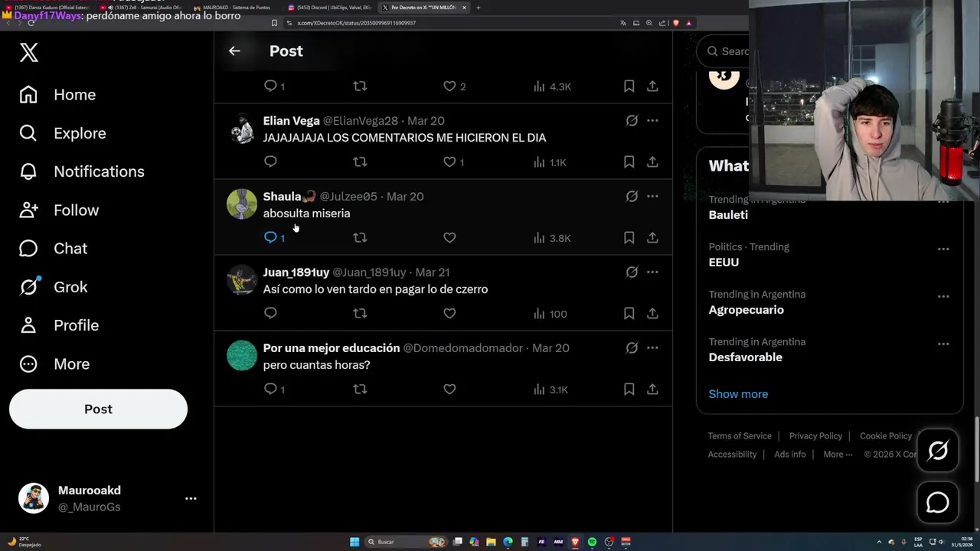The height and width of the screenshot is (551, 980).
Task: Go back using the Post arrow
Action: tap(234, 51)
